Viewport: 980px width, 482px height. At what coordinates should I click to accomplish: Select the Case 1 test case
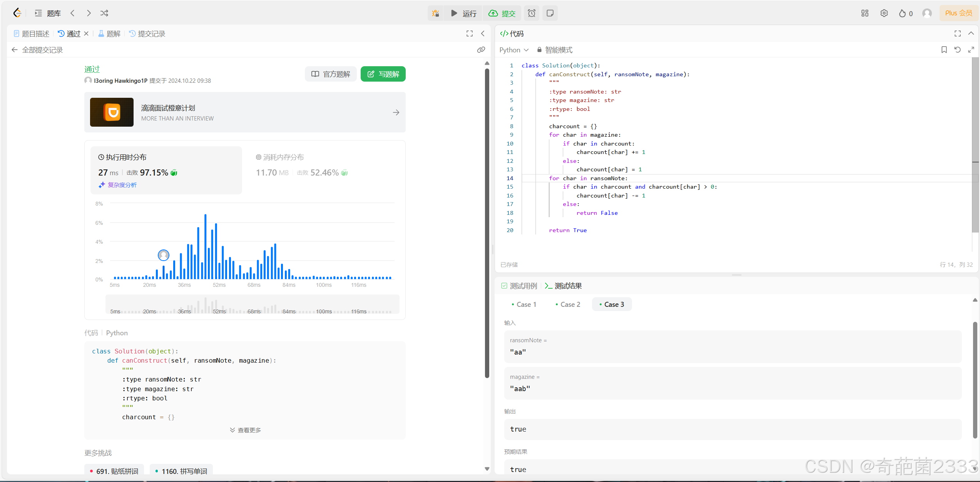pos(524,304)
